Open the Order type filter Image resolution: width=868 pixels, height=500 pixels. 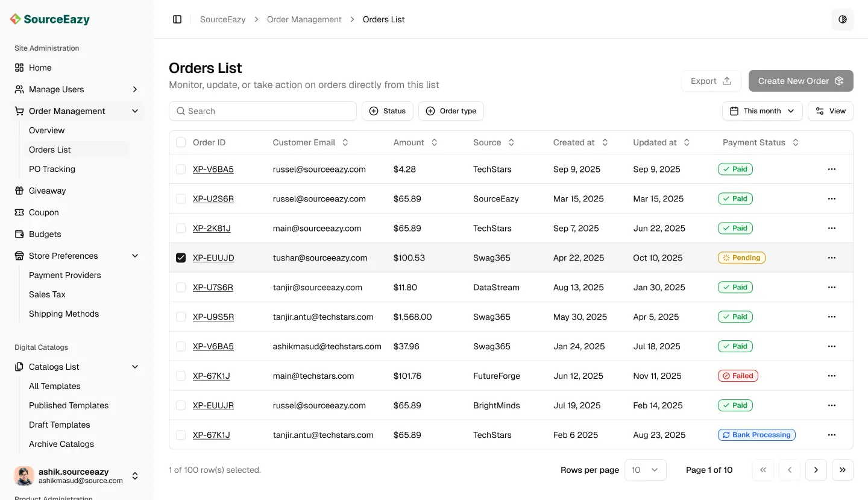coord(451,111)
